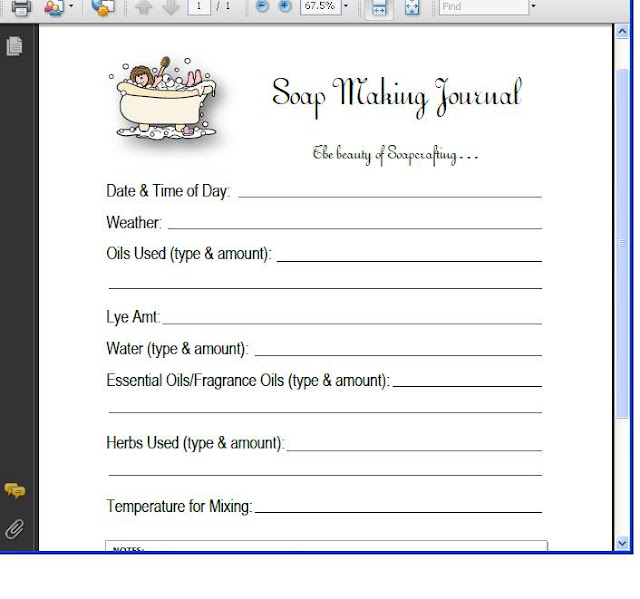The width and height of the screenshot is (640, 599).
Task: Open the Find options dropdown arrow
Action: (x=533, y=6)
